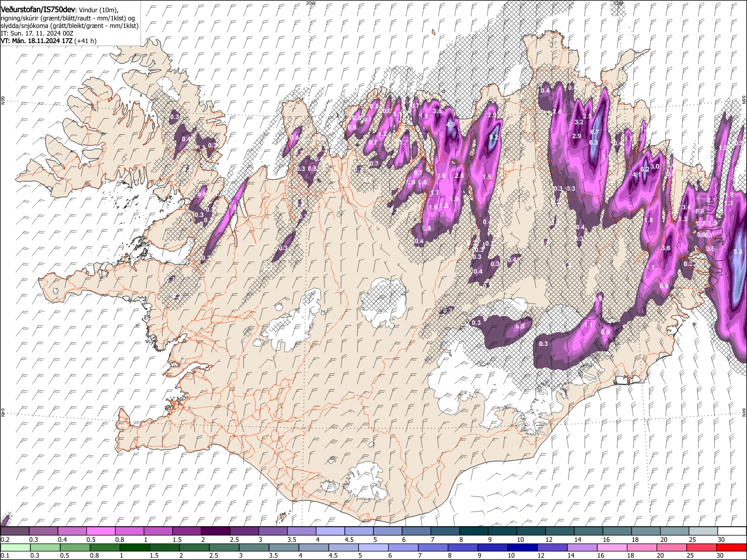Pick the slate blue swatch labeled 6, upper row
The width and height of the screenshot is (747, 560).
click(x=417, y=531)
